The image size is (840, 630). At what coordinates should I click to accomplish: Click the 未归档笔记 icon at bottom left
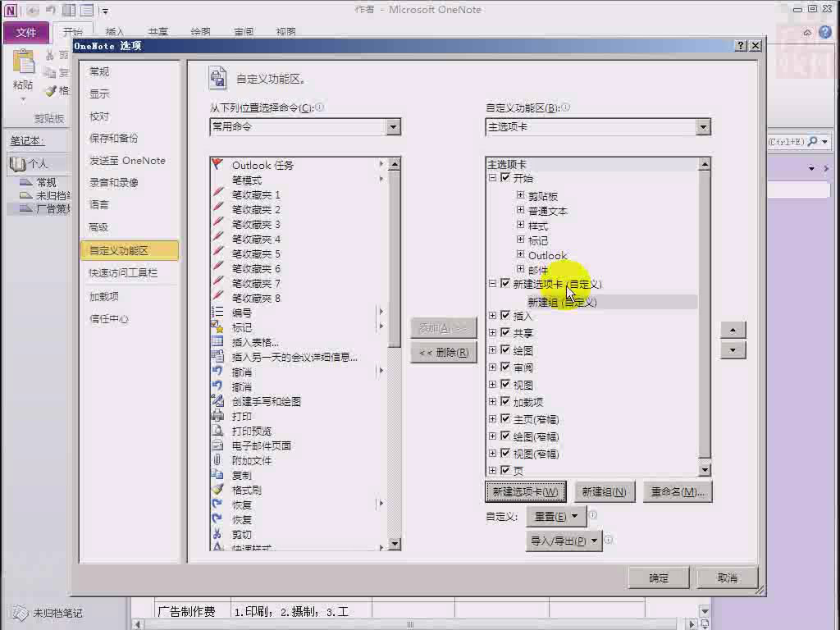click(20, 612)
